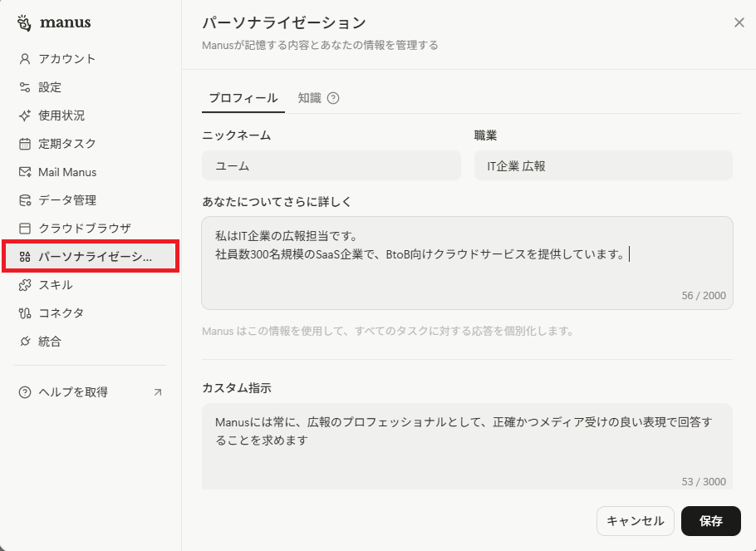Screen dimensions: 756x551
Task: Click the manus wordmark text
Action: click(x=65, y=22)
